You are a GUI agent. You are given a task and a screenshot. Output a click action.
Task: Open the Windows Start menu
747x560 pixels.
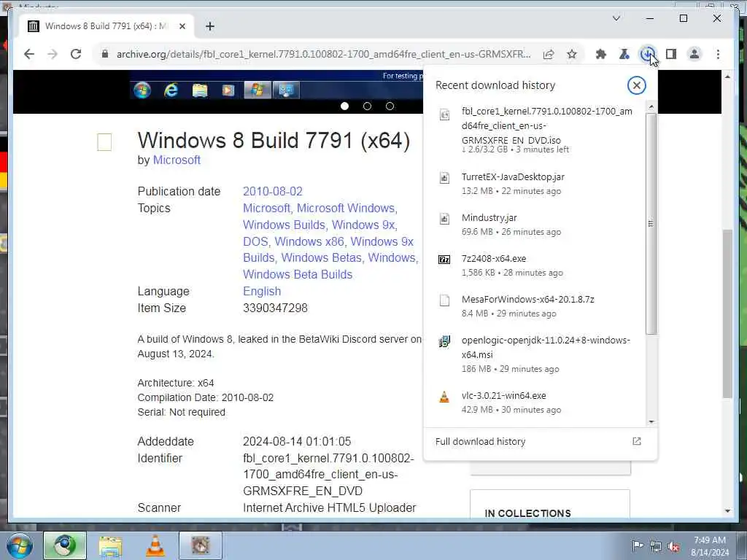[x=19, y=545]
